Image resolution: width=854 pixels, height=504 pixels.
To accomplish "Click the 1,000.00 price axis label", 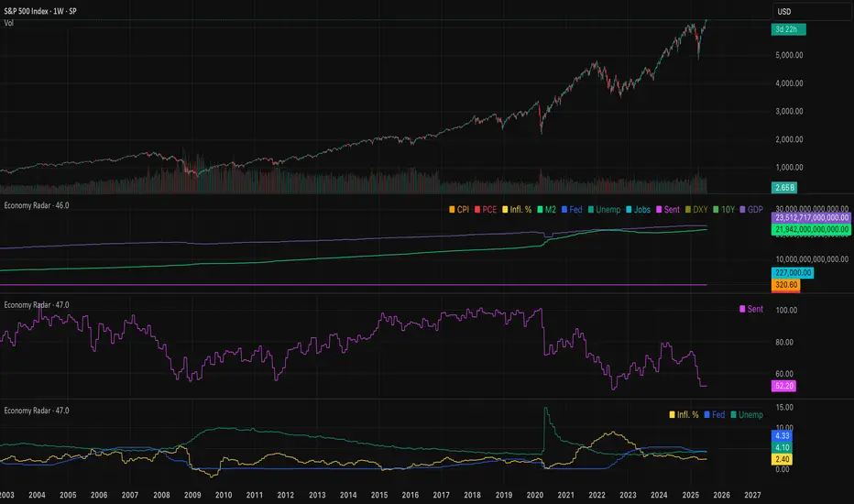I will tap(789, 168).
